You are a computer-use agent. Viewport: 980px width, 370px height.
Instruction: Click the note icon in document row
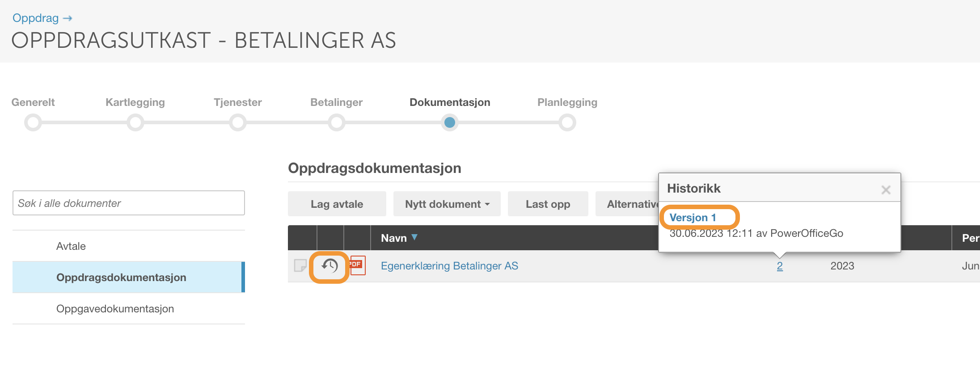[300, 266]
